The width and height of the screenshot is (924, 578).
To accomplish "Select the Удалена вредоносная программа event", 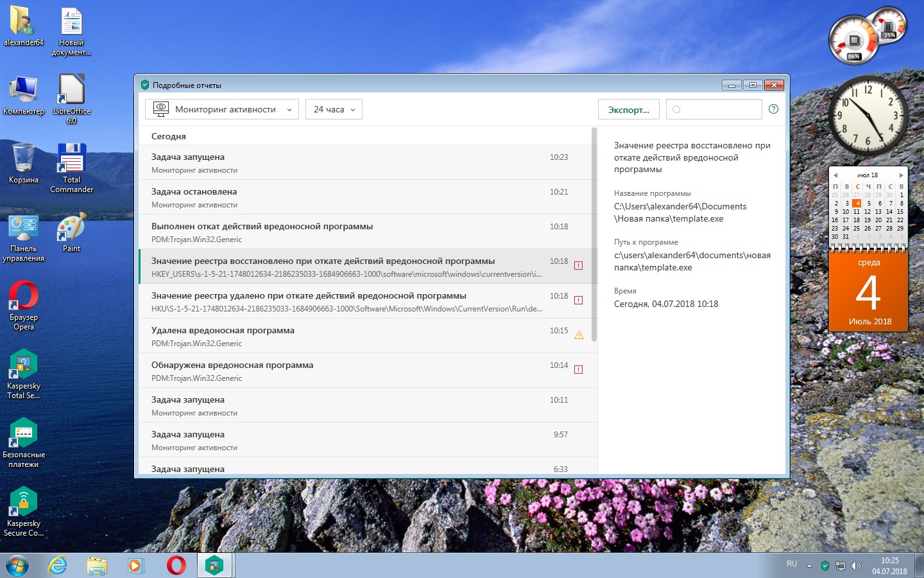I will [346, 336].
